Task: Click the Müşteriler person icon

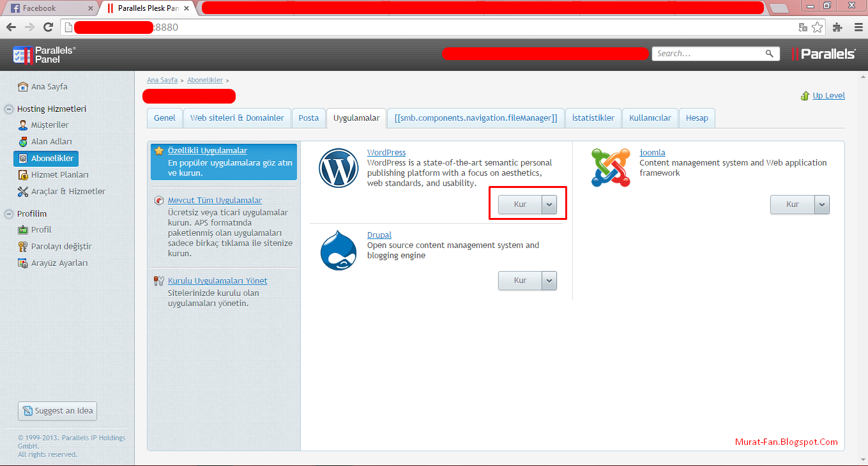Action: point(23,125)
